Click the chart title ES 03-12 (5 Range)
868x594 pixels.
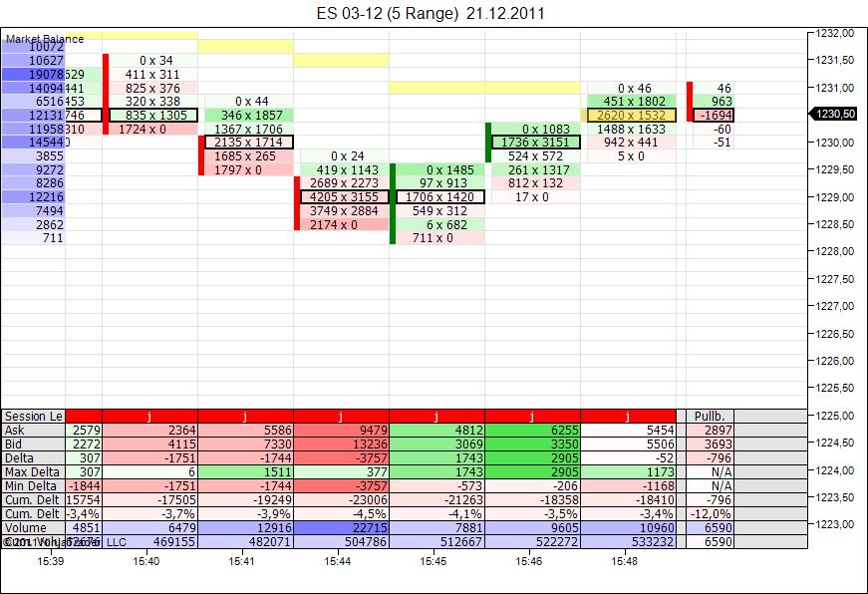point(388,13)
